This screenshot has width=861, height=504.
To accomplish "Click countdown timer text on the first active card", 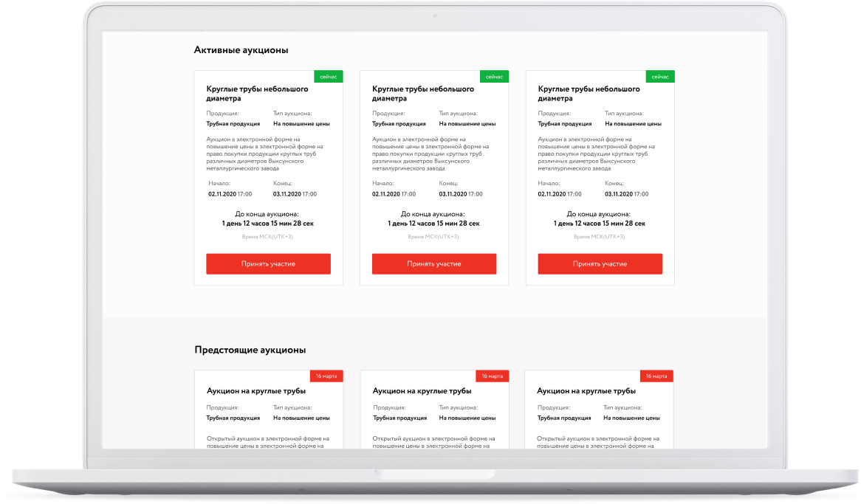I will click(x=268, y=224).
